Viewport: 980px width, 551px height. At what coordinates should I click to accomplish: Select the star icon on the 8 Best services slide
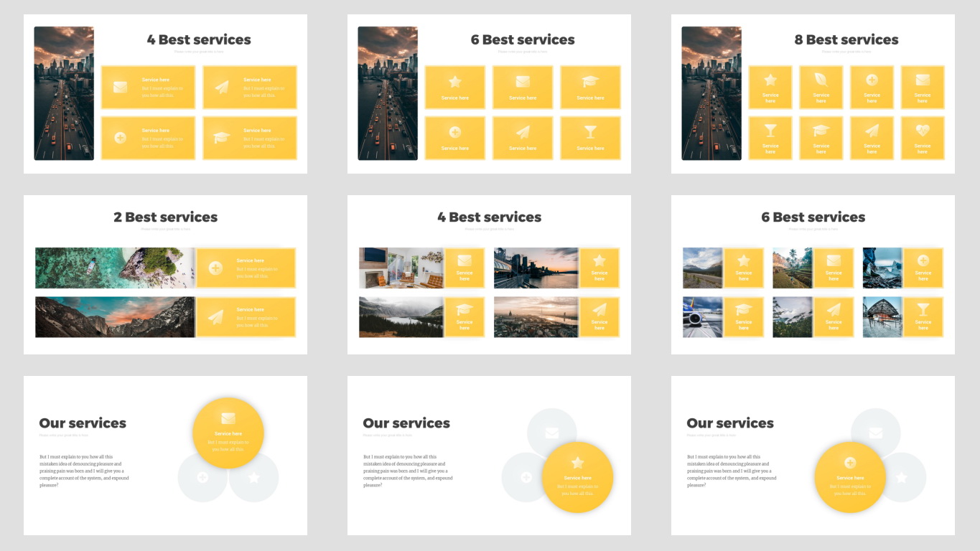pos(770,79)
